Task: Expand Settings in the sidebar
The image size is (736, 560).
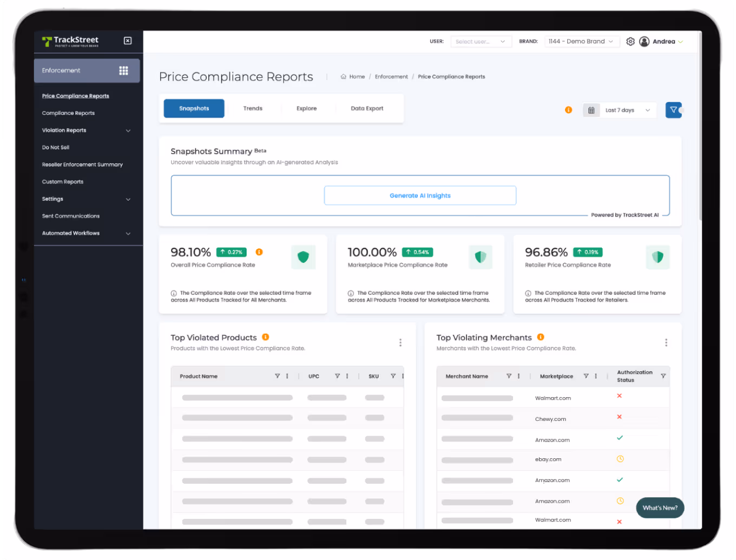Action: 128,199
